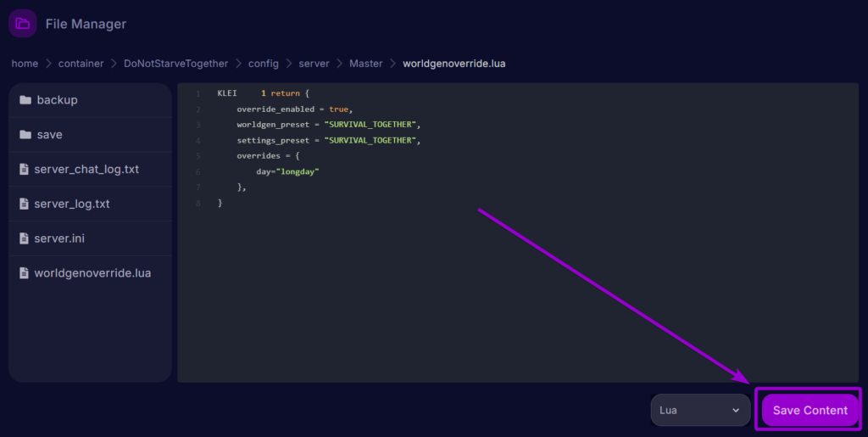Click line 6 day="longday" in editor

click(287, 171)
